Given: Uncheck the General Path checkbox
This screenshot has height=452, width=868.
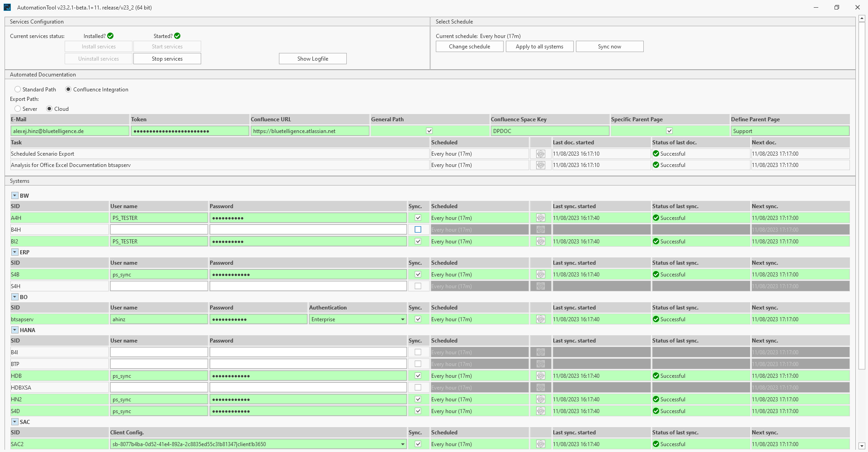Looking at the screenshot, I should coord(429,131).
